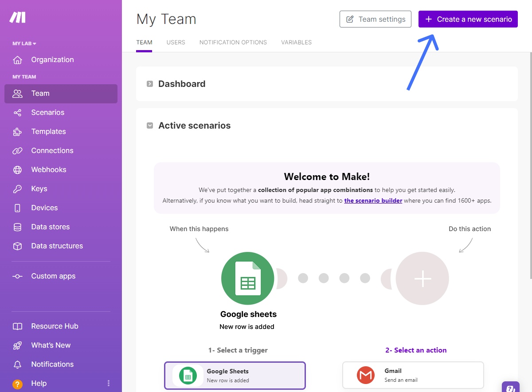The image size is (532, 392).
Task: Click the My Team page heading
Action: click(x=166, y=19)
